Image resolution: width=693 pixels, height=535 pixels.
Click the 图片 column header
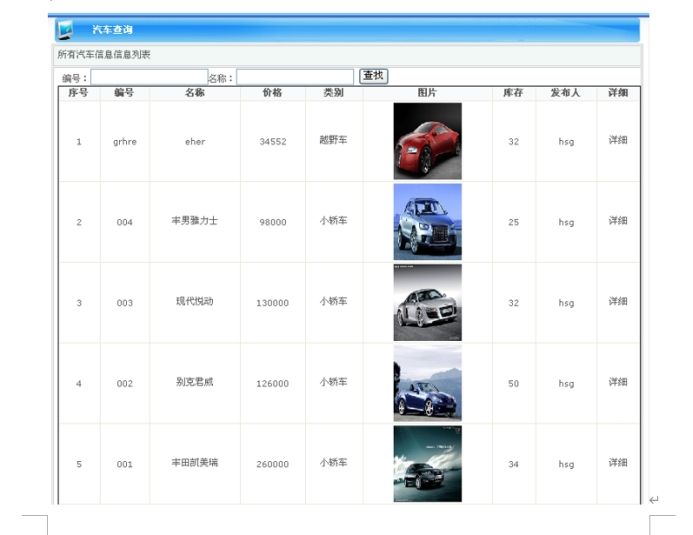(x=427, y=93)
